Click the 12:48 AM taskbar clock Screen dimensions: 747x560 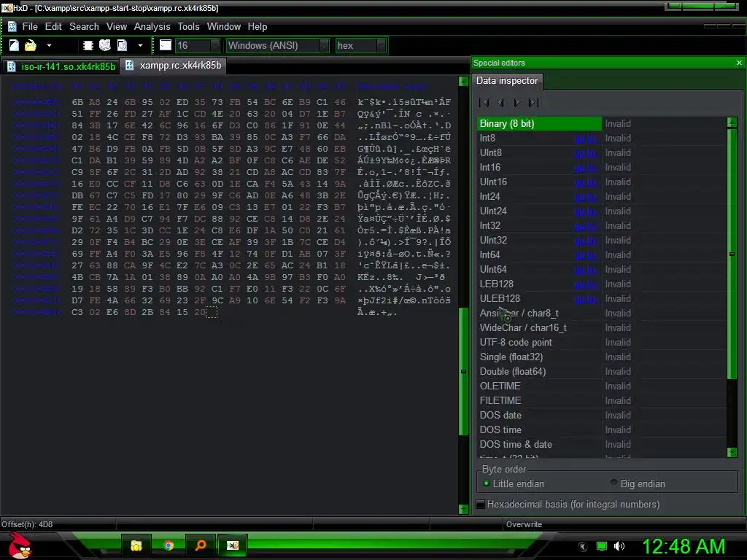point(684,547)
